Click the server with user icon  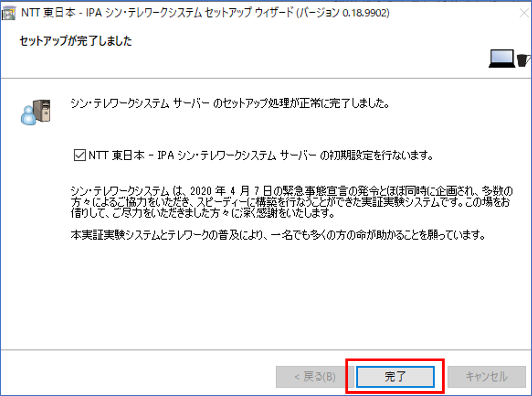(36, 112)
